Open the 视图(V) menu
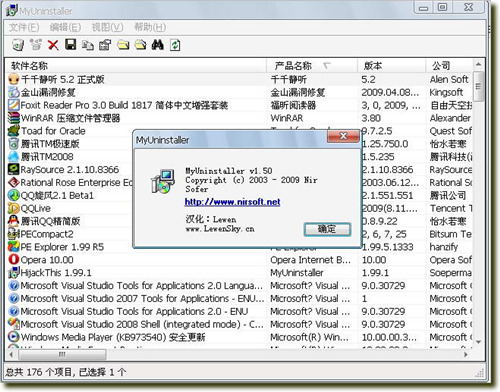 point(107,27)
